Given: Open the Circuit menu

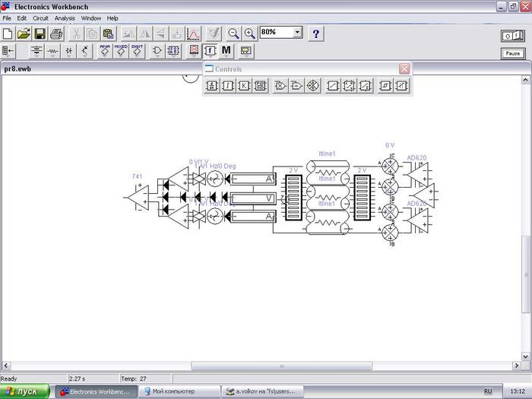Looking at the screenshot, I should coord(40,17).
